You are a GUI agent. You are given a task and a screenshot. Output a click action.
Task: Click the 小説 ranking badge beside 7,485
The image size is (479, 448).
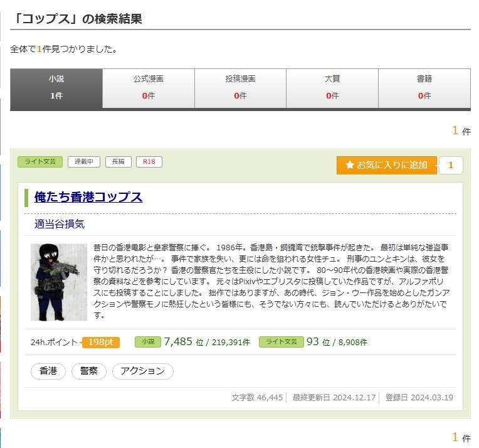147,342
